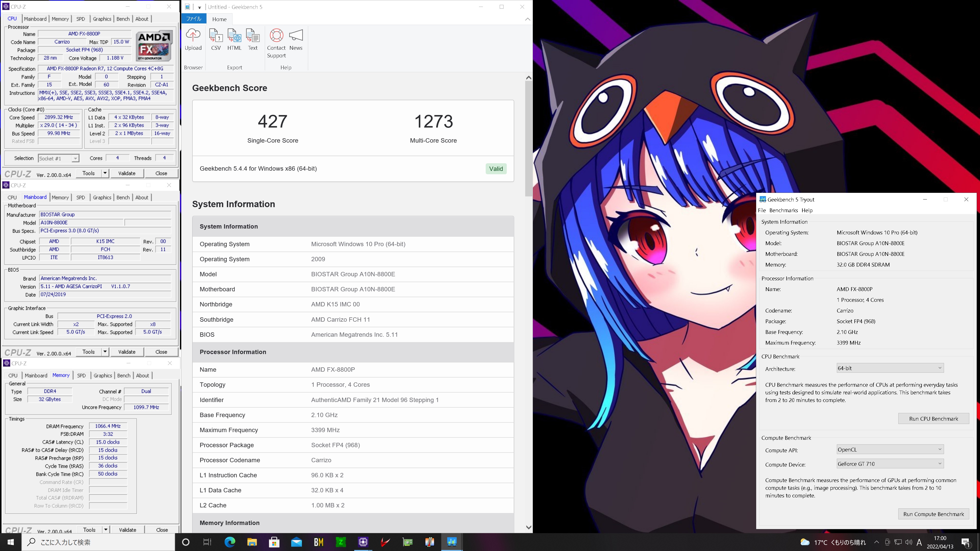Click the search box on taskbar
The height and width of the screenshot is (551, 980).
pyautogui.click(x=98, y=542)
